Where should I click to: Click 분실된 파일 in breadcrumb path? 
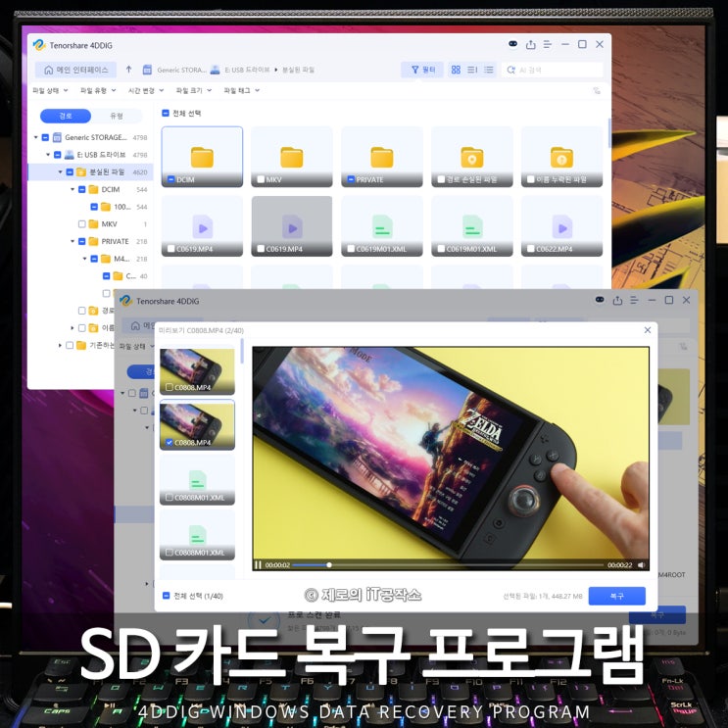tap(298, 70)
